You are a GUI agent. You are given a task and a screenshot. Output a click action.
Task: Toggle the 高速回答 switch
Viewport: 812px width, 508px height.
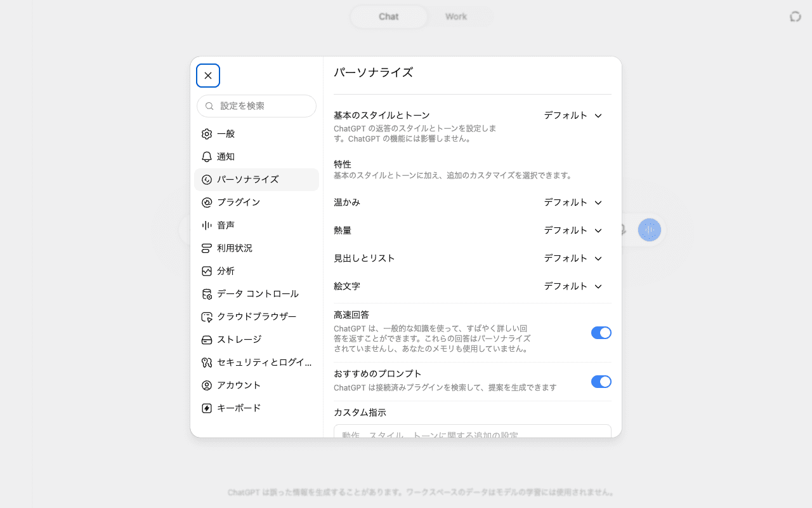(x=601, y=333)
